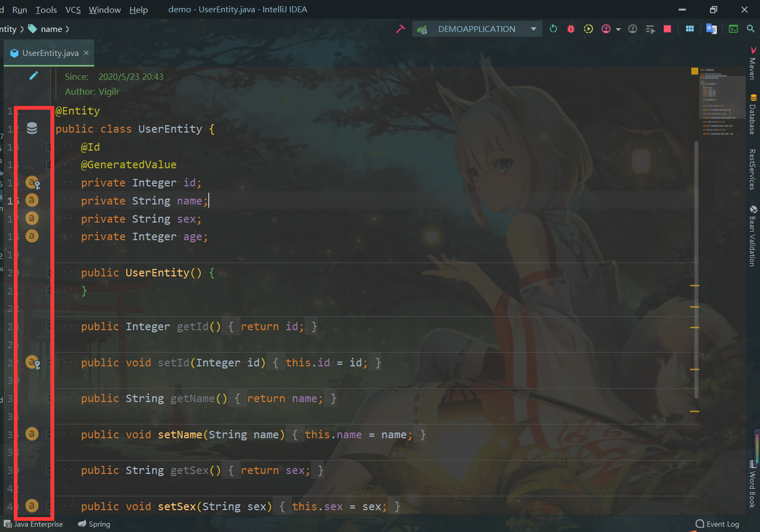
Task: Collapse the UserEntity constructor fold marker
Action: pyautogui.click(x=48, y=273)
